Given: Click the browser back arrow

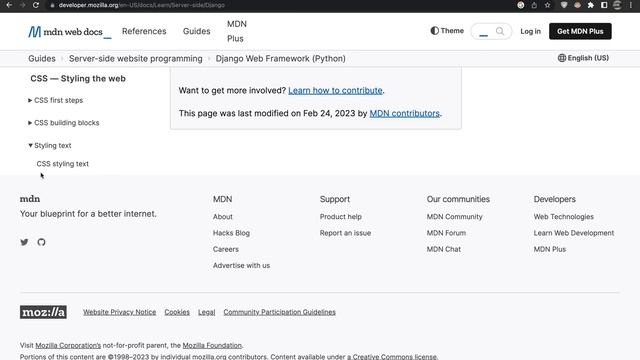Looking at the screenshot, I should tap(9, 5).
